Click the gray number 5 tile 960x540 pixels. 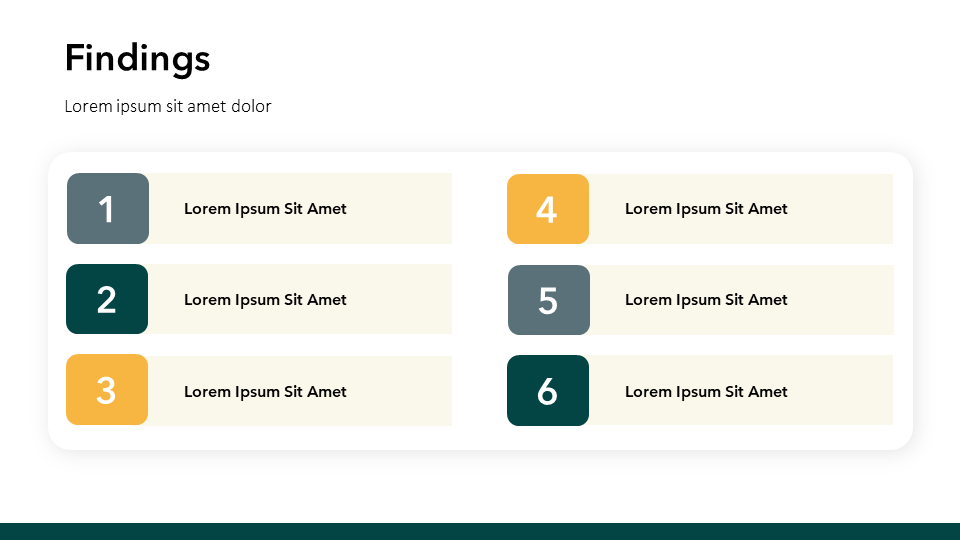[x=548, y=300]
